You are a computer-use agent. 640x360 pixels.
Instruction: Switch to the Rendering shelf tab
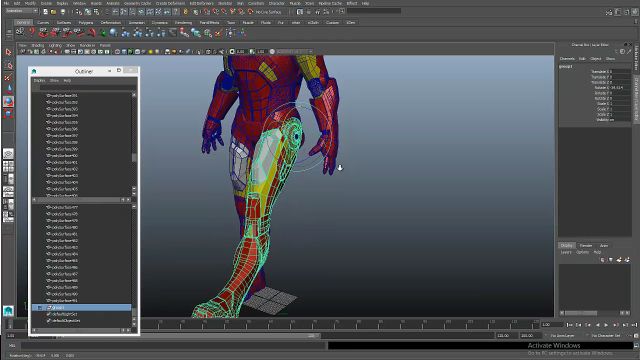tap(183, 22)
